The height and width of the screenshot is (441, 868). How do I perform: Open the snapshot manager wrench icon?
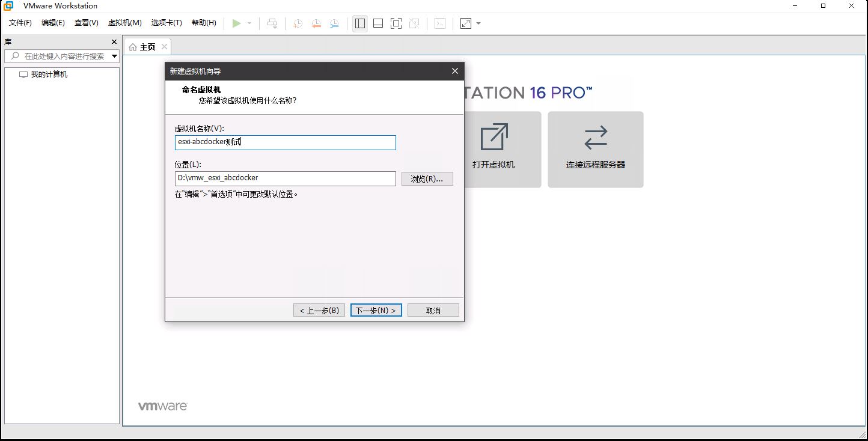coord(334,23)
